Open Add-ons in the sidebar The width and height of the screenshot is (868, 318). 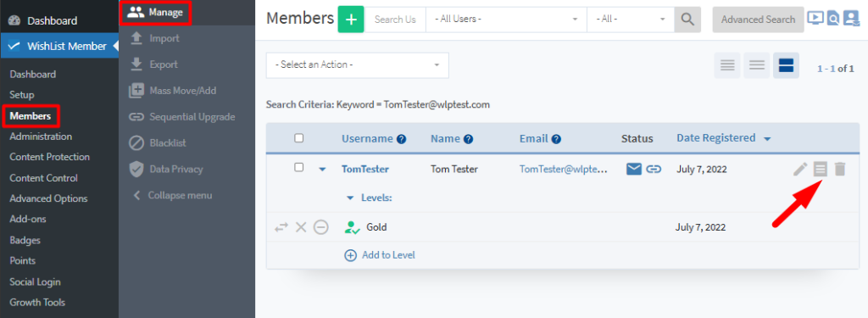(28, 219)
